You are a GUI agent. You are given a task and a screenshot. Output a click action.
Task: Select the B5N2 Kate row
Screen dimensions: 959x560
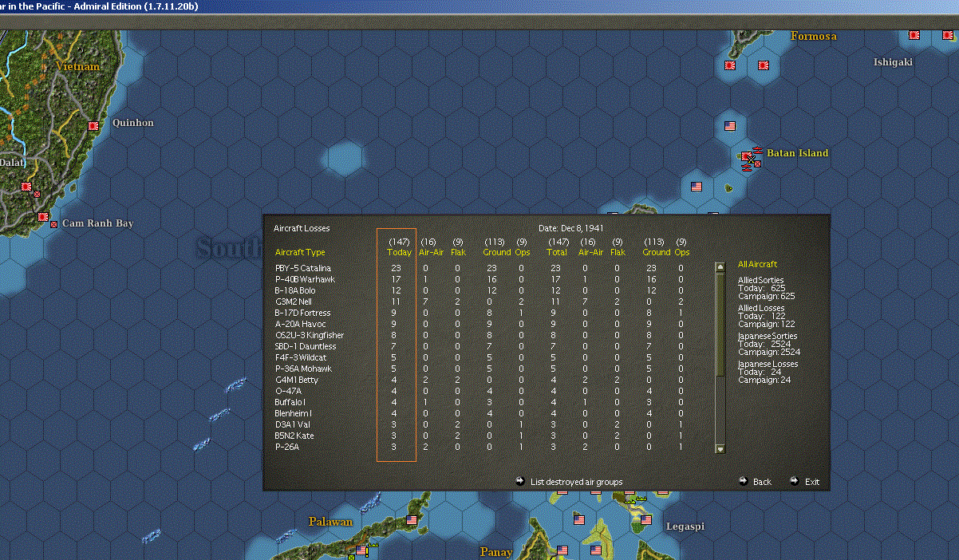(479, 436)
